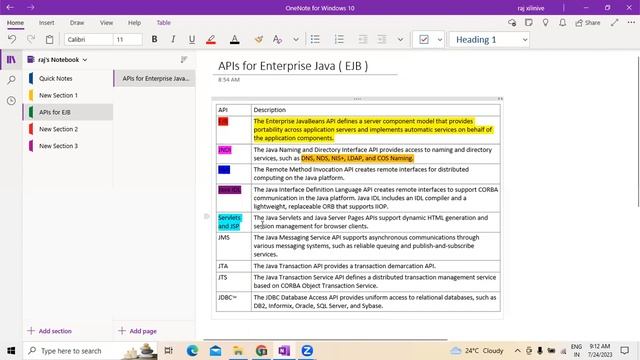The image size is (640, 360).
Task: Click the font size box showing 11
Action: (128, 40)
